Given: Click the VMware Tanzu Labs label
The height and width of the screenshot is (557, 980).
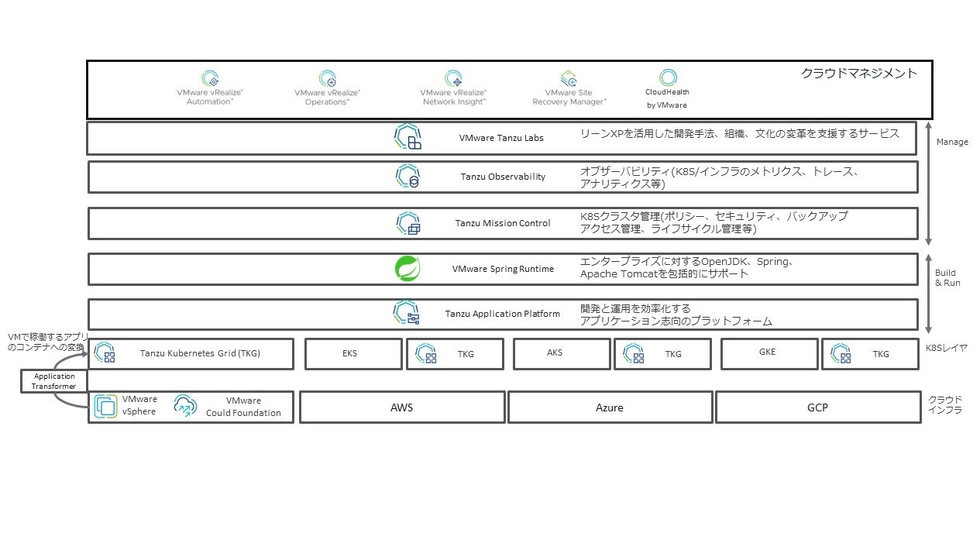Looking at the screenshot, I should (x=501, y=138).
